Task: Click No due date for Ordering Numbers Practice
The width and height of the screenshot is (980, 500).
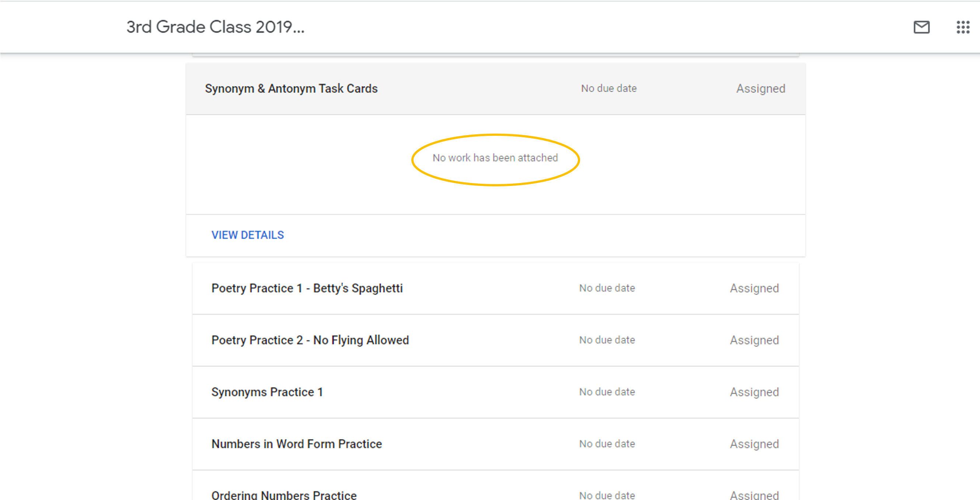Action: pos(607,495)
